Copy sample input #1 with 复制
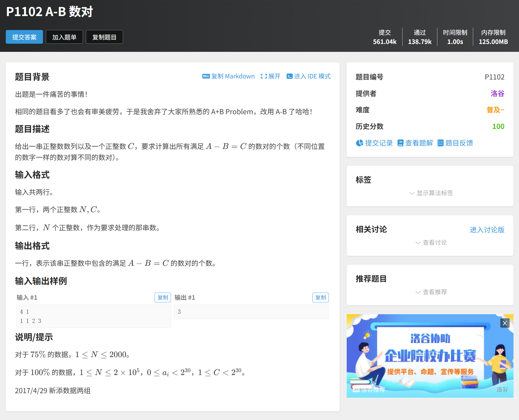The width and height of the screenshot is (519, 420). click(x=163, y=297)
